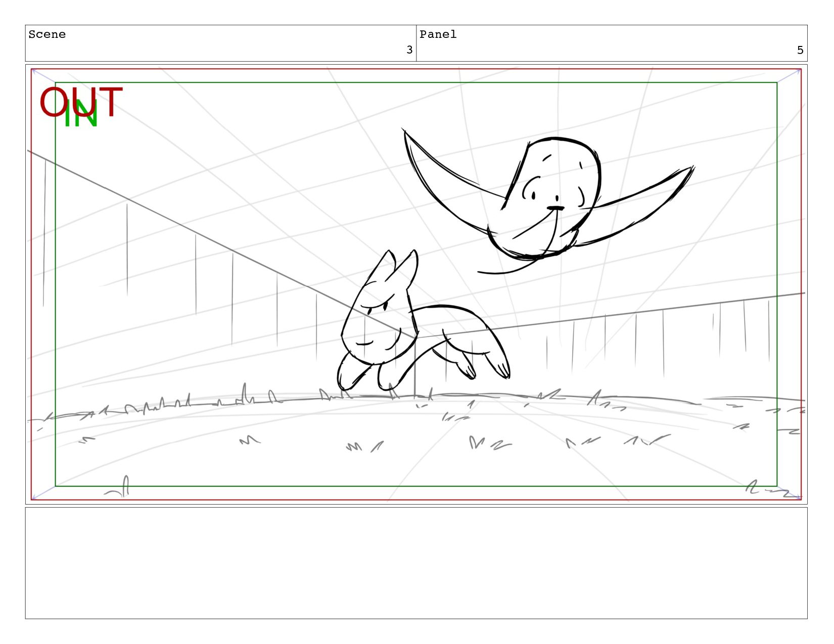The image size is (834, 644).
Task: Click the storyboard drawing of the flying bird
Action: [548, 201]
